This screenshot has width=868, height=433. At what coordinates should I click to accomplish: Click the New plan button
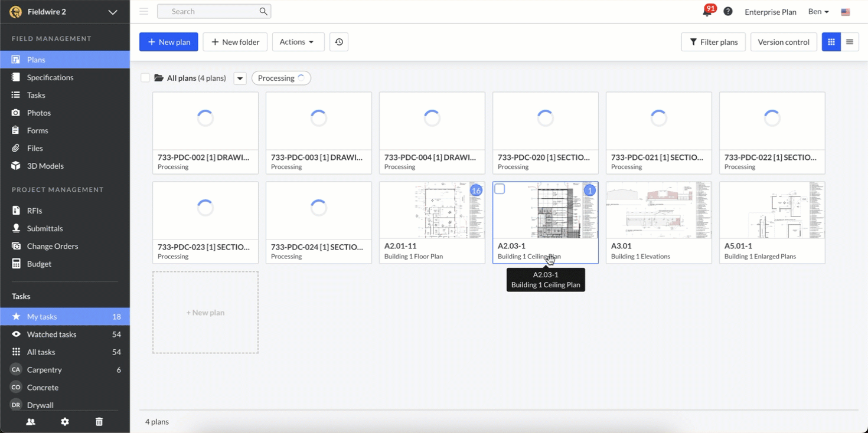169,42
